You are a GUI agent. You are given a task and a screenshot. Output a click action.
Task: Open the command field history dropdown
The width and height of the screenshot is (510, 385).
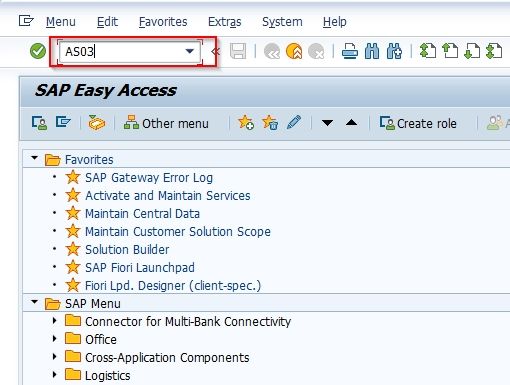(190, 51)
